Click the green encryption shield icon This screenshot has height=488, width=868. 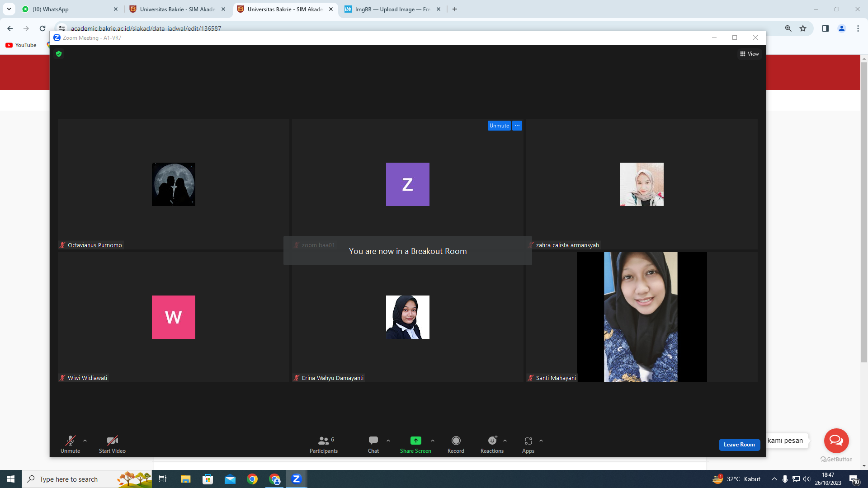pyautogui.click(x=59, y=54)
